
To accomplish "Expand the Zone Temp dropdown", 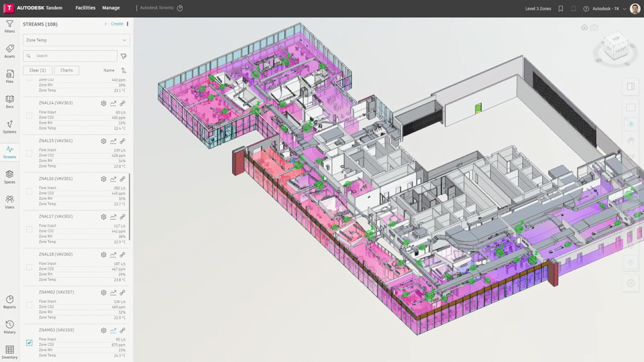I will (x=75, y=40).
